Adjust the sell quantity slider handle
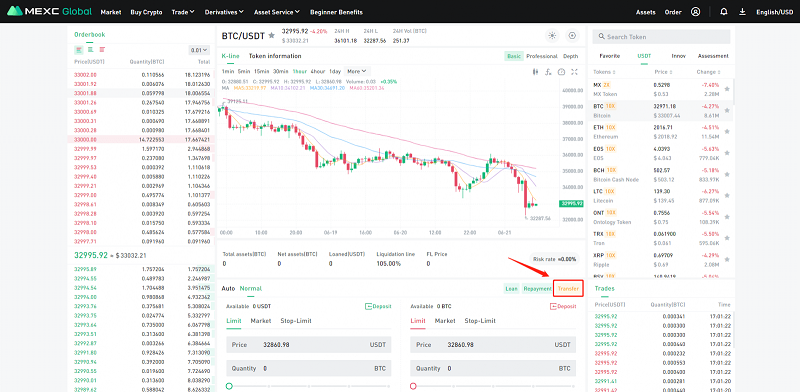Image resolution: width=800 pixels, height=392 pixels. pyautogui.click(x=413, y=386)
